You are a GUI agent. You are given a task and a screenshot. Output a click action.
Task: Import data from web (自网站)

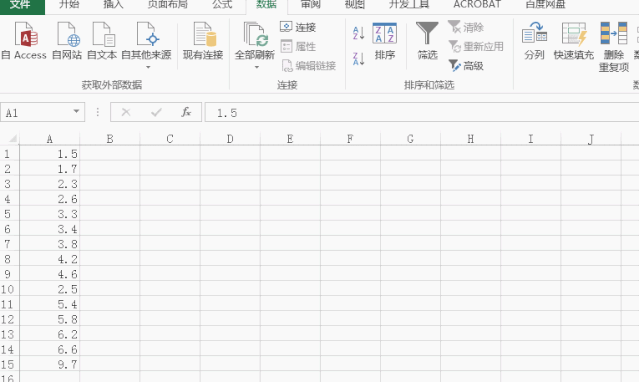point(67,41)
